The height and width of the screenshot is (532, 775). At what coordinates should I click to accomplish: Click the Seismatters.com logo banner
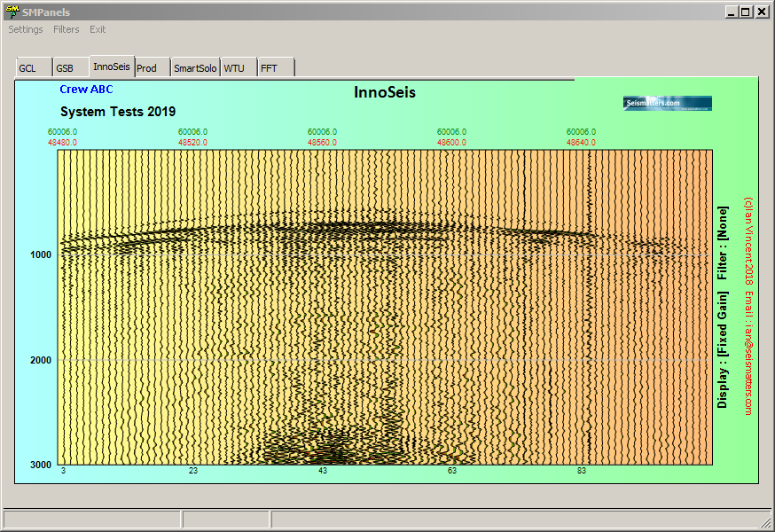[667, 103]
